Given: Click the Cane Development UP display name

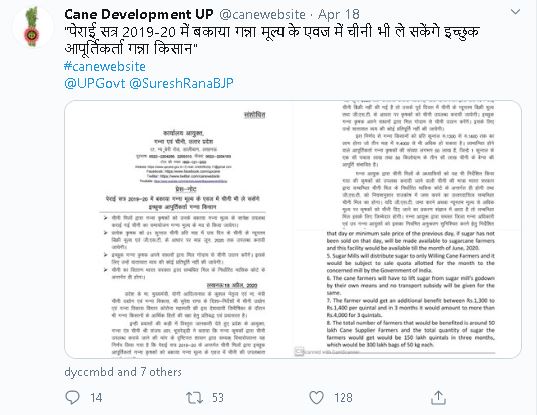Looking at the screenshot, I should pos(139,14).
